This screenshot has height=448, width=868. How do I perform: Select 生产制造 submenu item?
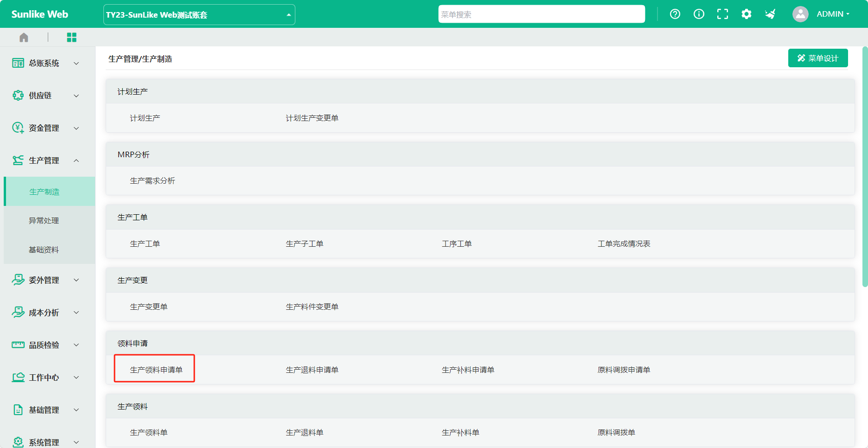coord(50,192)
